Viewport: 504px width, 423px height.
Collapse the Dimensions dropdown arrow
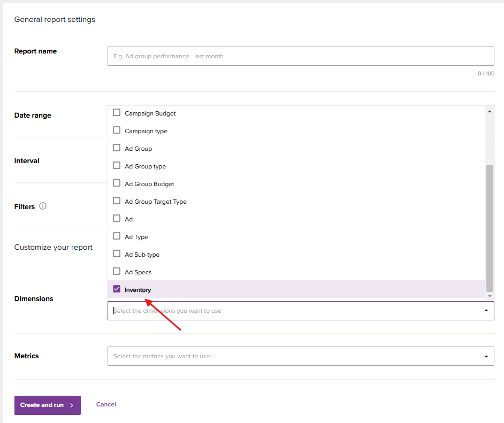(x=486, y=311)
